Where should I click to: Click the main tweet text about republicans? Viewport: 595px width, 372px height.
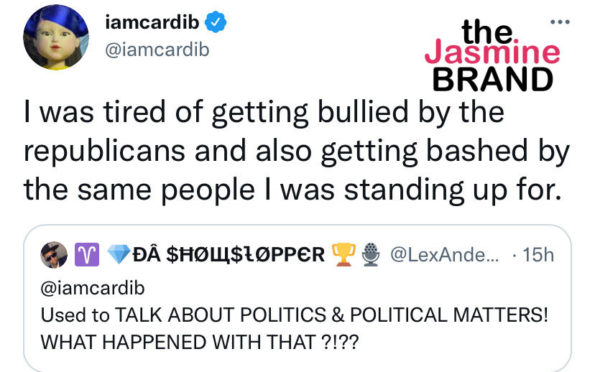point(296,152)
